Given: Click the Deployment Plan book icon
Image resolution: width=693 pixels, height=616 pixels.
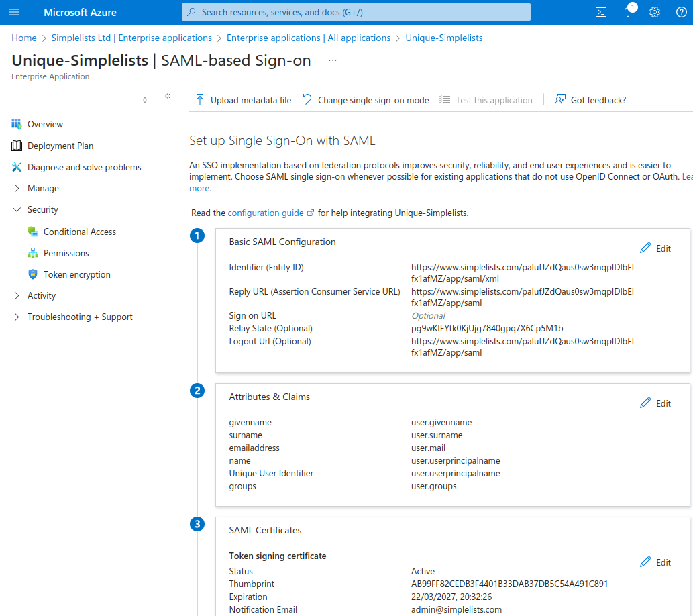Looking at the screenshot, I should (x=17, y=146).
